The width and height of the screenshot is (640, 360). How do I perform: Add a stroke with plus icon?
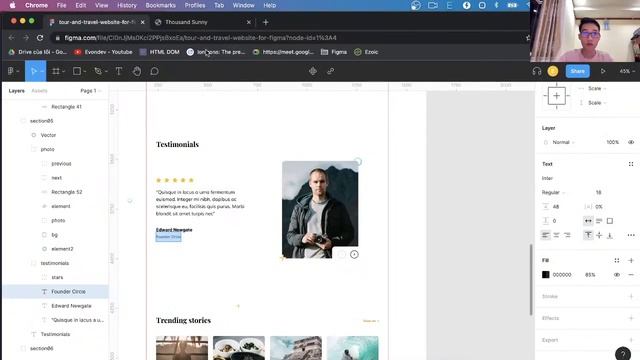tap(631, 296)
